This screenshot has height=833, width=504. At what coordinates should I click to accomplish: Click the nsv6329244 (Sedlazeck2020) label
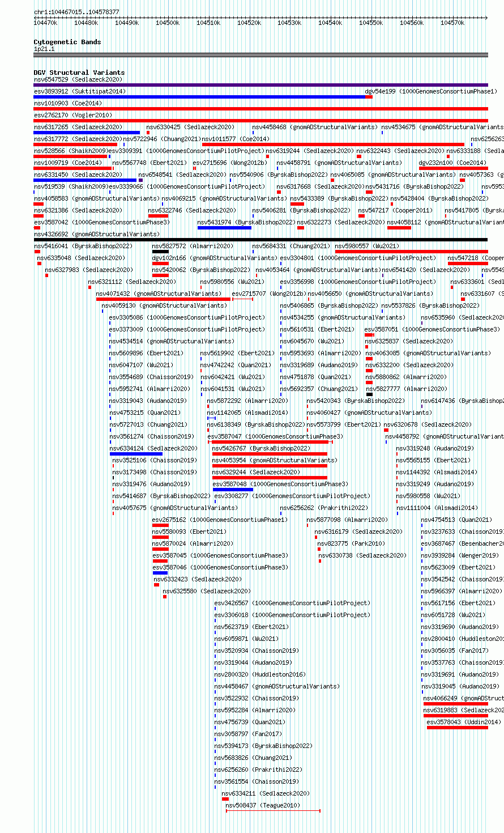pyautogui.click(x=257, y=473)
